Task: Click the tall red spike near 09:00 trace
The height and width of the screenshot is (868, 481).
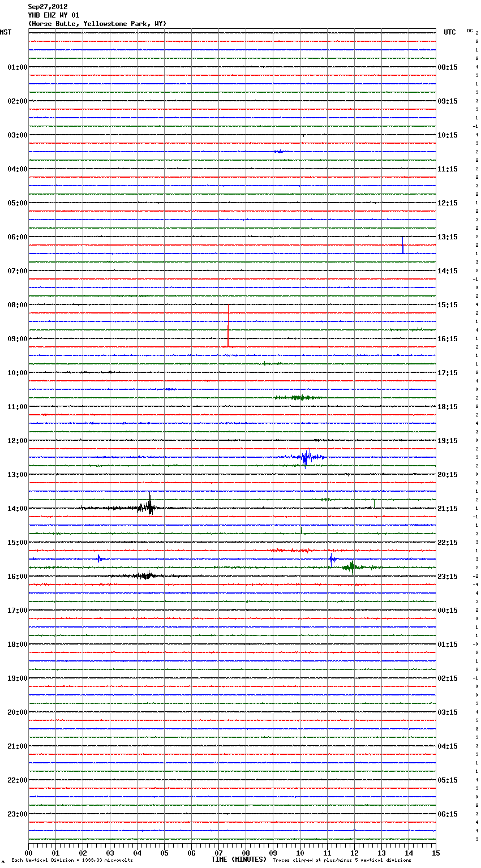Action: (x=228, y=327)
